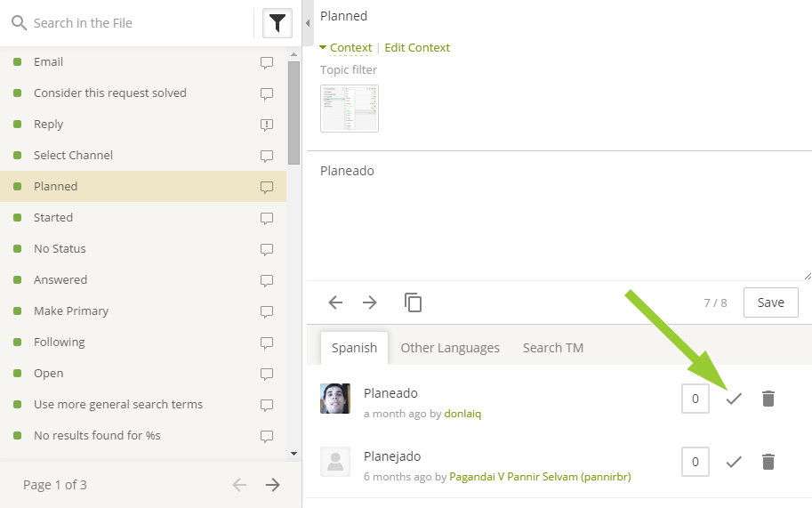Delete the Planeado suggestion
This screenshot has height=508, width=812.
768,399
